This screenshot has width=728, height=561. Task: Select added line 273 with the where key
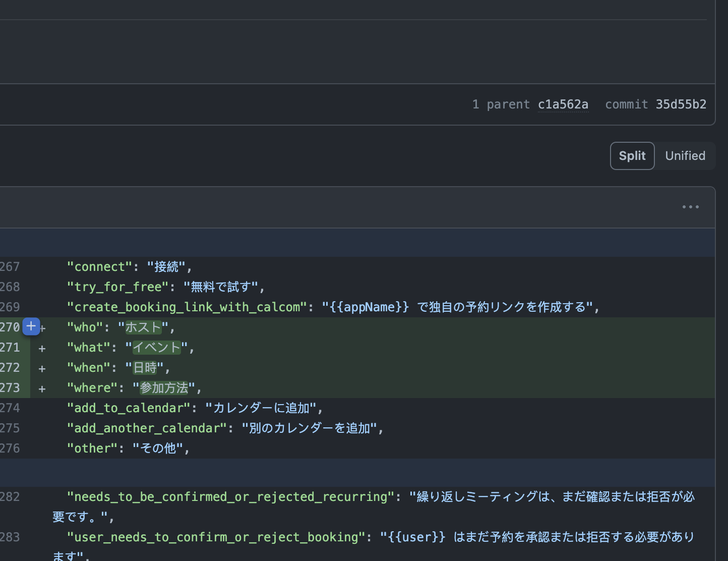click(10, 387)
